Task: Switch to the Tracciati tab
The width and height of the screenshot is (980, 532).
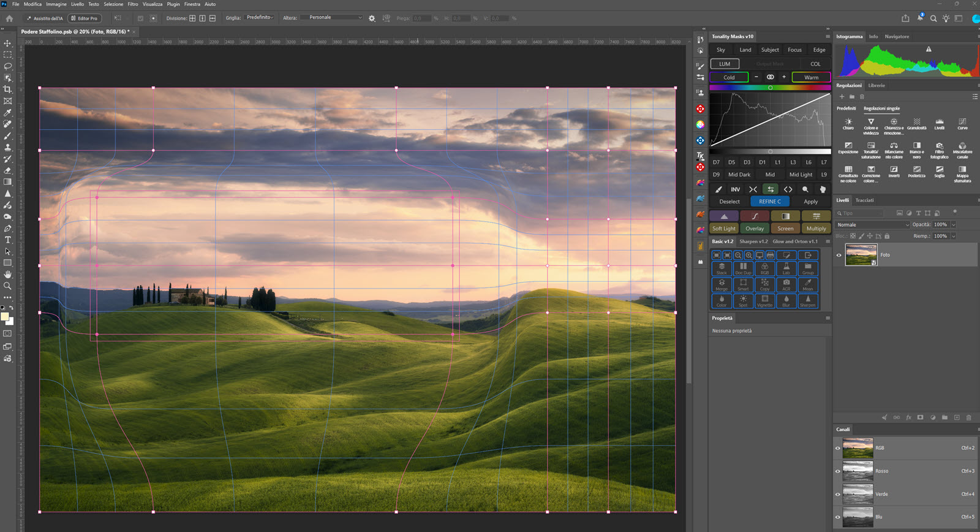Action: pos(864,200)
